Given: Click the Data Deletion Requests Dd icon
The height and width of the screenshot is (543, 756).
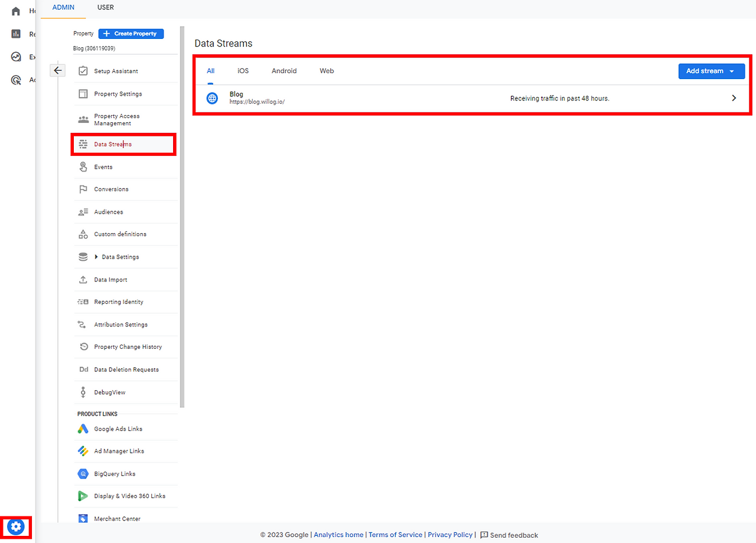Looking at the screenshot, I should [83, 369].
